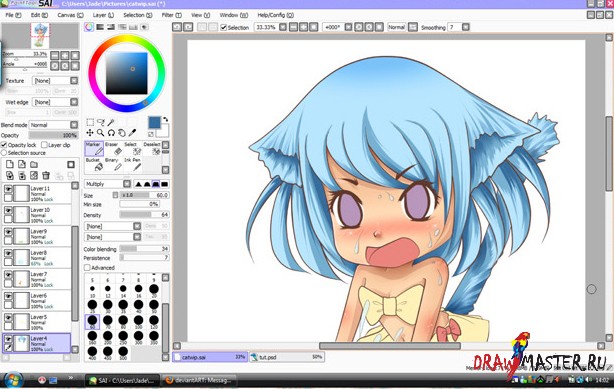Open the Canvas menu

(70, 15)
